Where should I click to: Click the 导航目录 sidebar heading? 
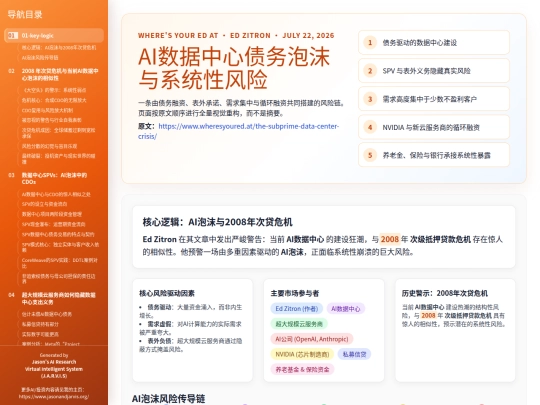(25, 14)
